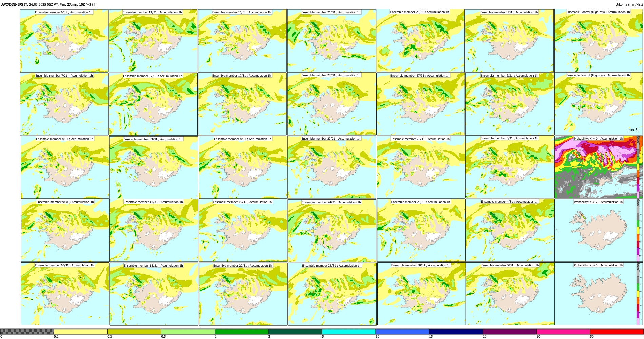Select the Ensemble member 12/31 map
The image size is (644, 339).
pyautogui.click(x=153, y=104)
